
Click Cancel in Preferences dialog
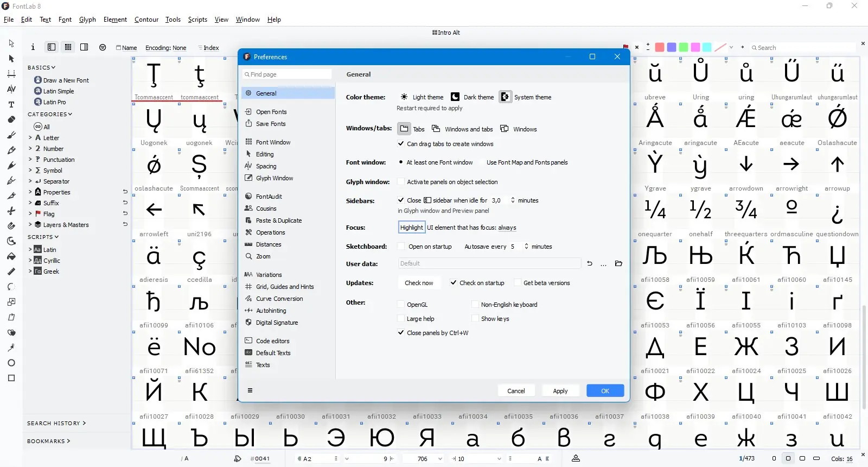516,391
